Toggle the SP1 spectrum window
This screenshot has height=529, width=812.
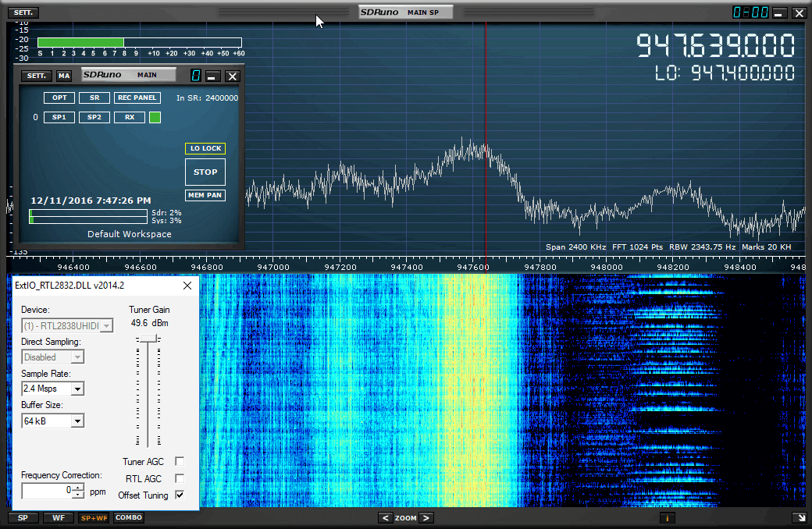point(59,118)
